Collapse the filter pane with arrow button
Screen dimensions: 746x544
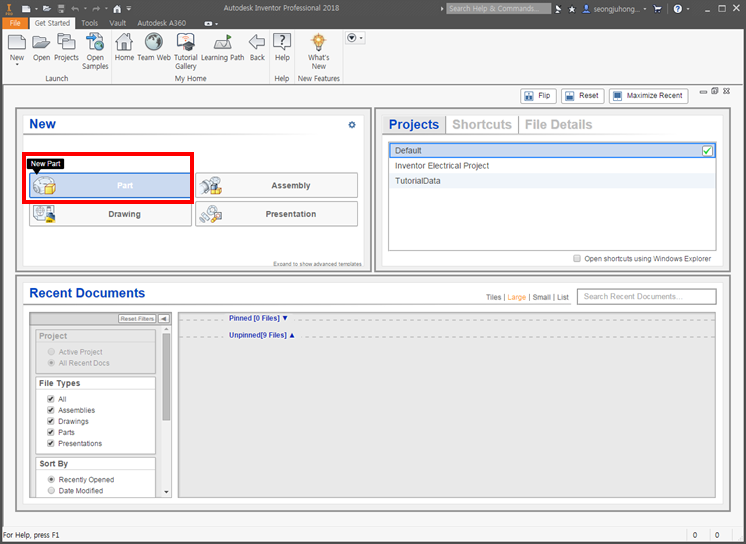(164, 318)
